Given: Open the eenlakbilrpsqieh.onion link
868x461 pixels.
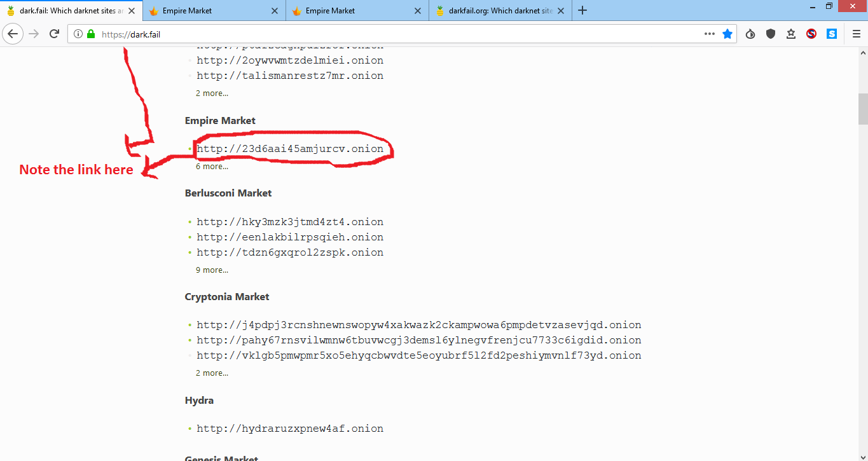Looking at the screenshot, I should pos(290,238).
